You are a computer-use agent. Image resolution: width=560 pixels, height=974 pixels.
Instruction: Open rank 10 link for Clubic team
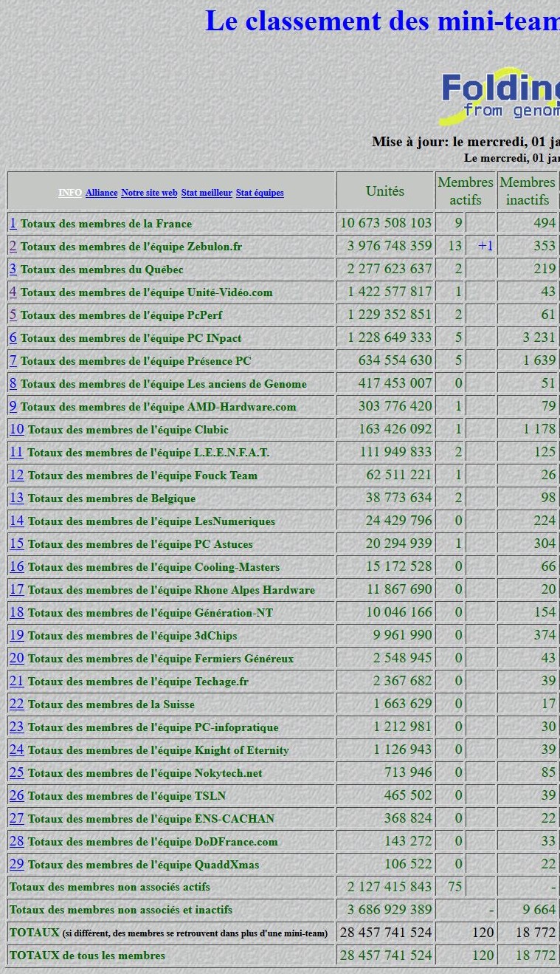[x=16, y=429]
